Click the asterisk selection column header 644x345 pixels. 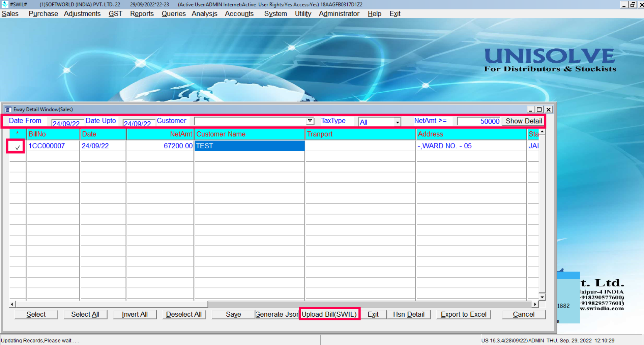(x=18, y=134)
